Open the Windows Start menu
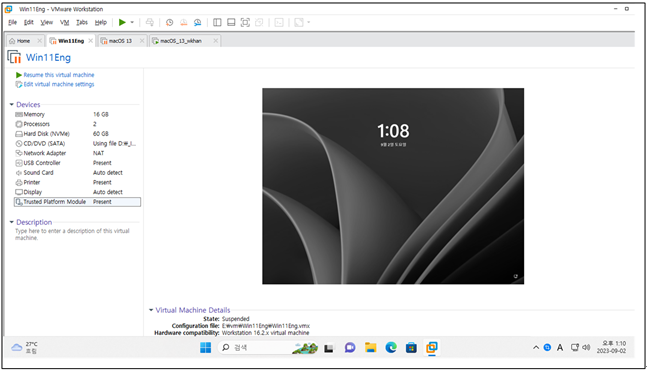 [x=205, y=348]
